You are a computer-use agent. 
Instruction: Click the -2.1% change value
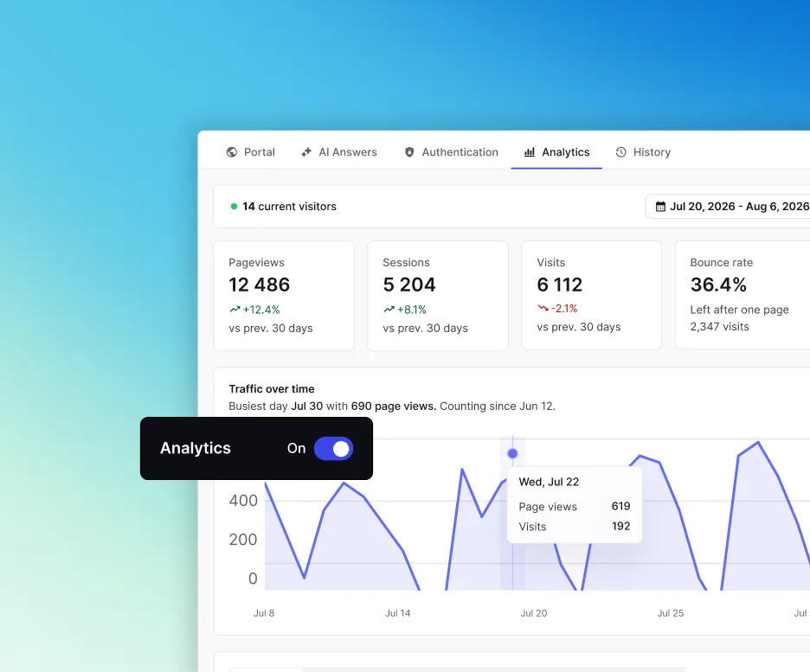coord(564,308)
